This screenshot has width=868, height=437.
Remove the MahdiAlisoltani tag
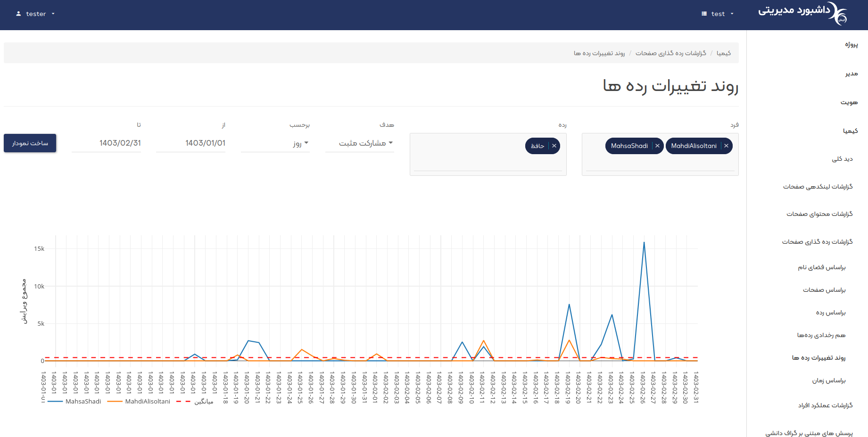pos(726,146)
